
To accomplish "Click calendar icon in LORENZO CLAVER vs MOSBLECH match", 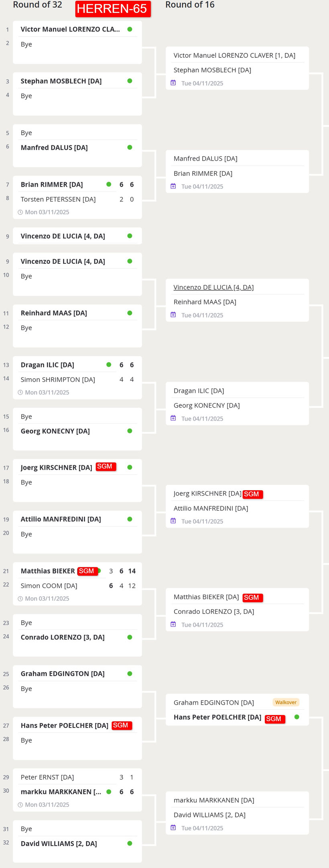I will 173,83.
